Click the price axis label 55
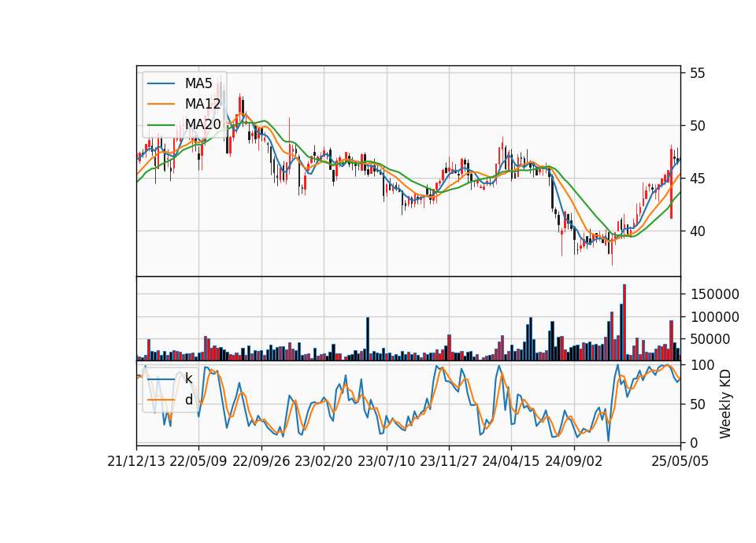Screen dimensions: 756x543 pyautogui.click(x=697, y=73)
